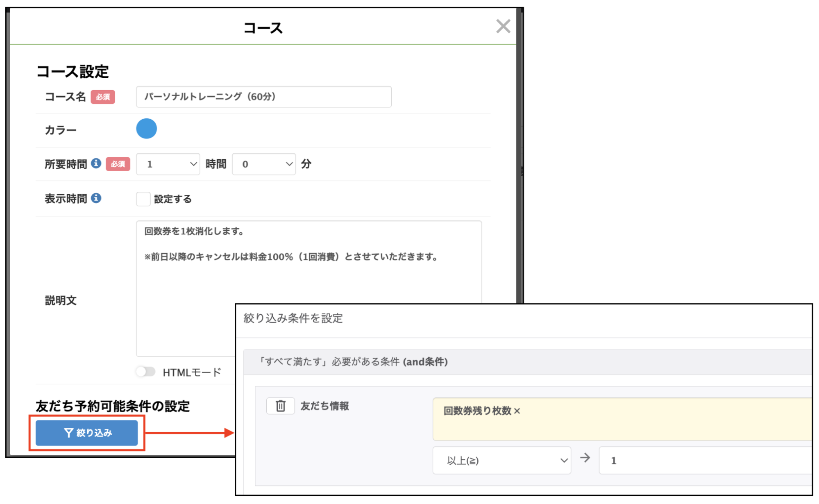Click inside the 説明文 description textarea
Image resolution: width=819 pixels, height=504 pixels.
pyautogui.click(x=287, y=287)
